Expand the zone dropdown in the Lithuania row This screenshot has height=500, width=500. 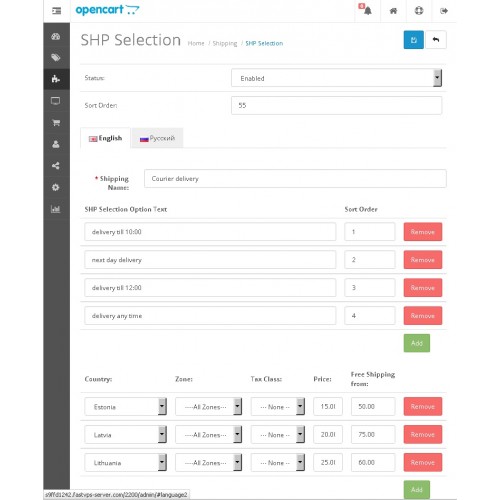pos(209,462)
